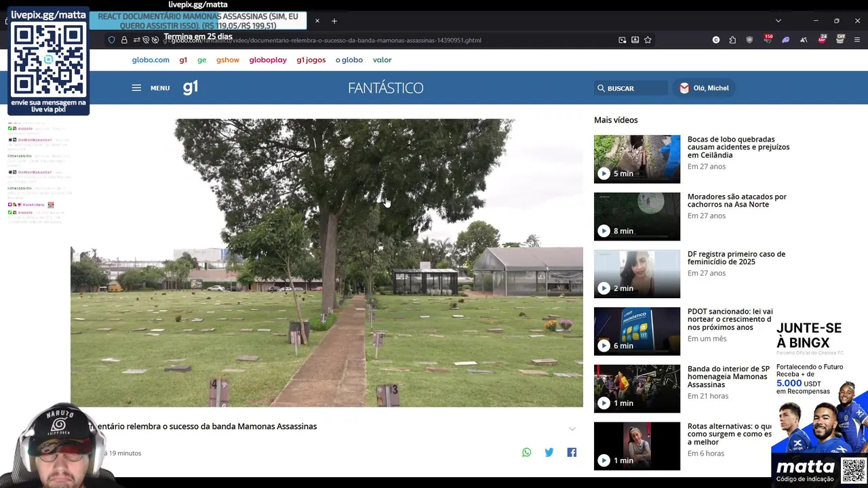The image size is (868, 488).
Task: Click the g1 logo
Action: tap(191, 87)
